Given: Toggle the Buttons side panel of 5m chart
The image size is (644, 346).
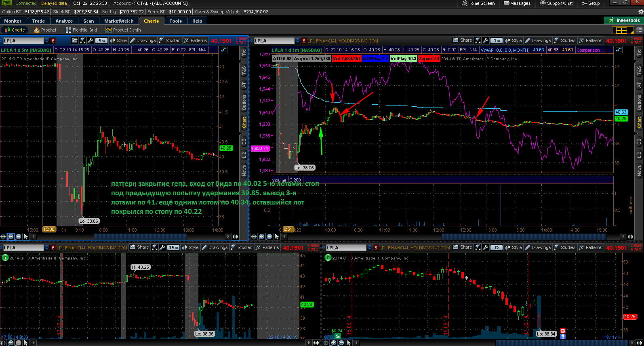Looking at the screenshot, I should click(x=244, y=102).
